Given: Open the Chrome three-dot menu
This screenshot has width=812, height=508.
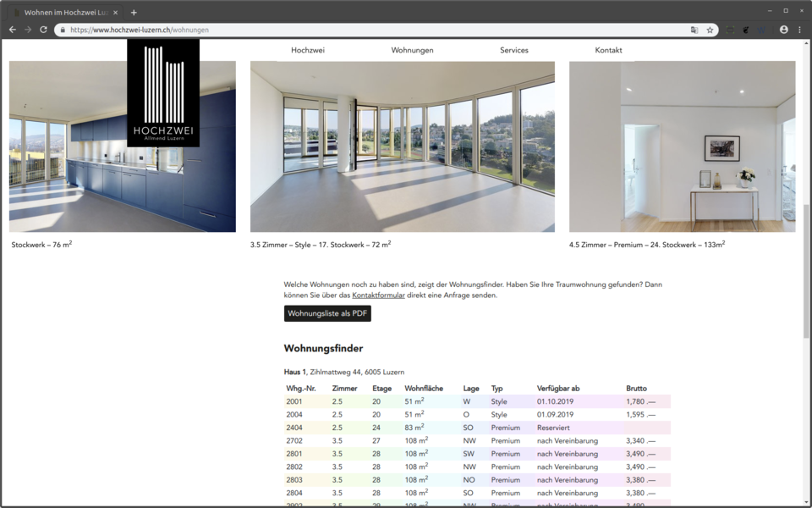Looking at the screenshot, I should (x=799, y=30).
